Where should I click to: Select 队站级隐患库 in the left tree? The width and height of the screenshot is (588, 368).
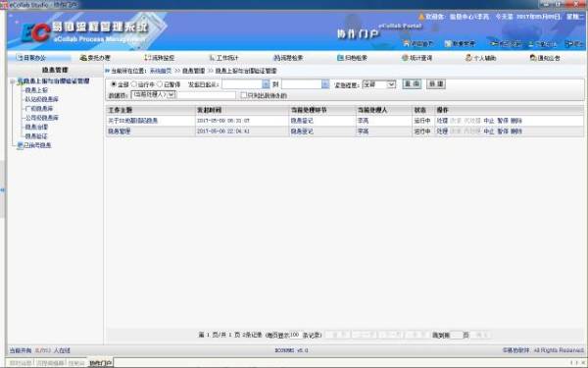click(41, 99)
